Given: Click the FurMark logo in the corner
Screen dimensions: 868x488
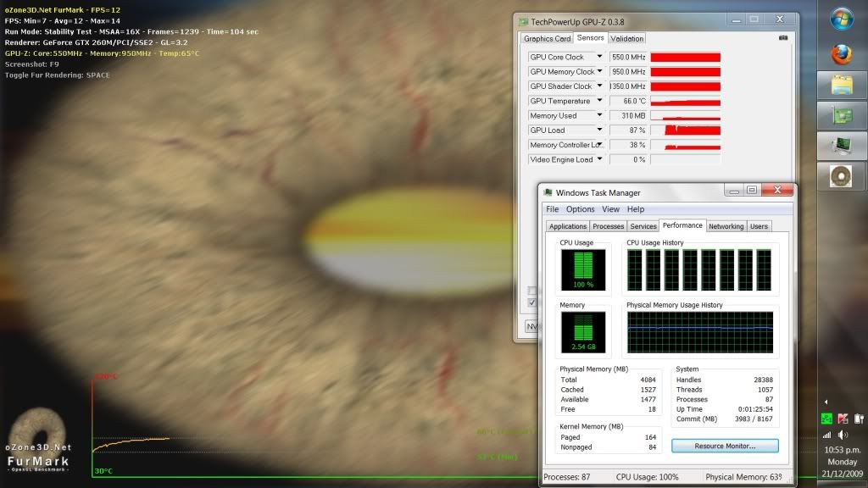Looking at the screenshot, I should click(37, 441).
